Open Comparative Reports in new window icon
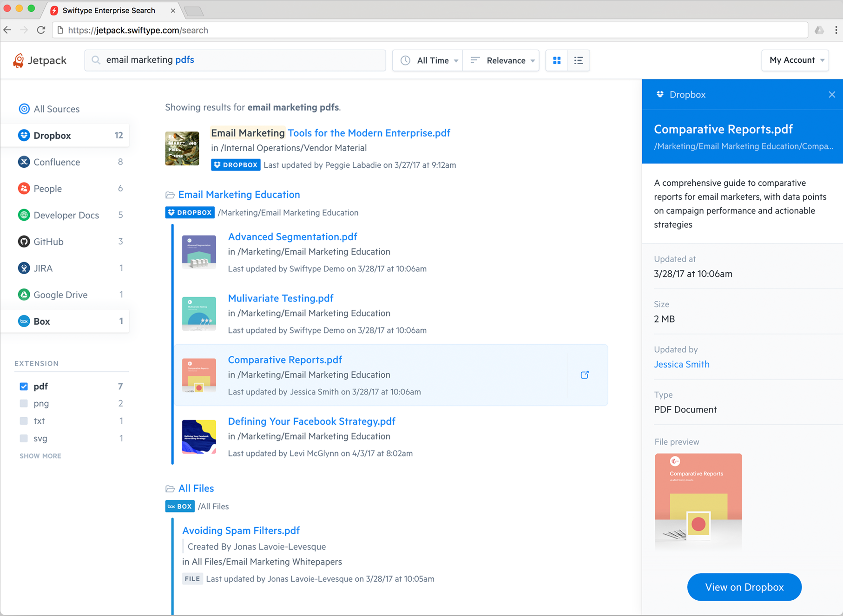The width and height of the screenshot is (843, 616). tap(585, 375)
